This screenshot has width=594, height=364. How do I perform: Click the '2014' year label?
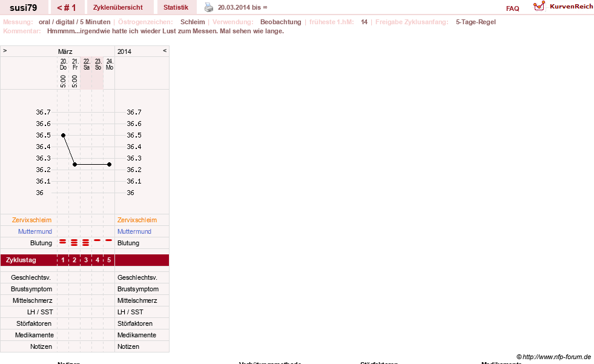(x=124, y=51)
